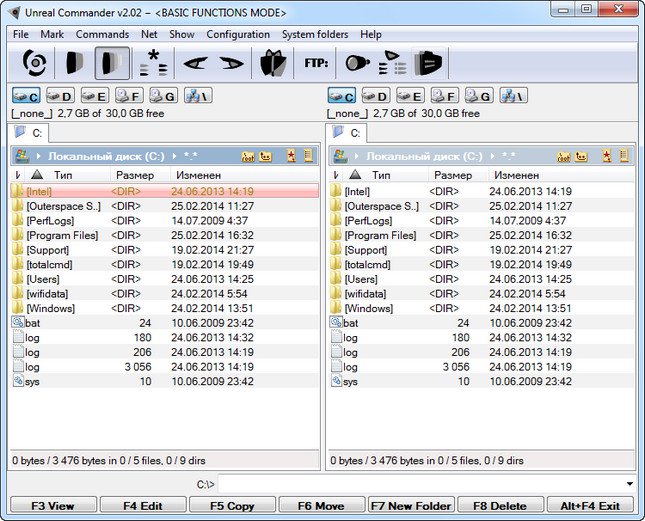
Task: Open the history list icon in left path bar
Action: tap(309, 155)
